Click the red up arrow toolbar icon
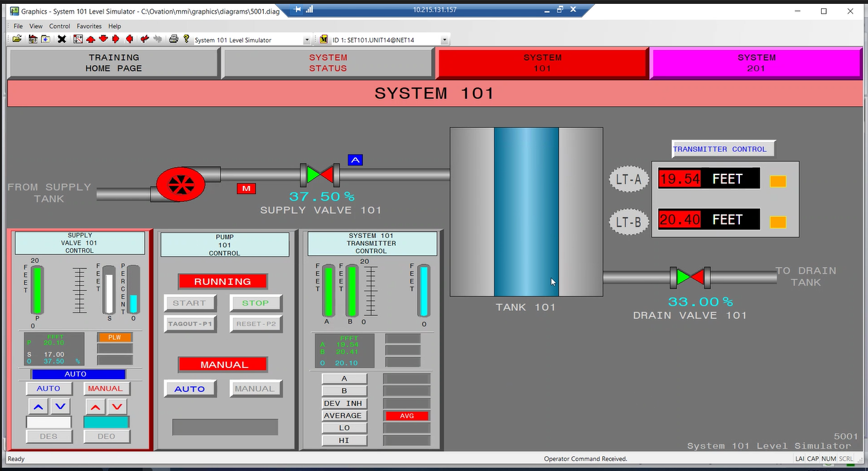The height and width of the screenshot is (471, 868). [89, 39]
